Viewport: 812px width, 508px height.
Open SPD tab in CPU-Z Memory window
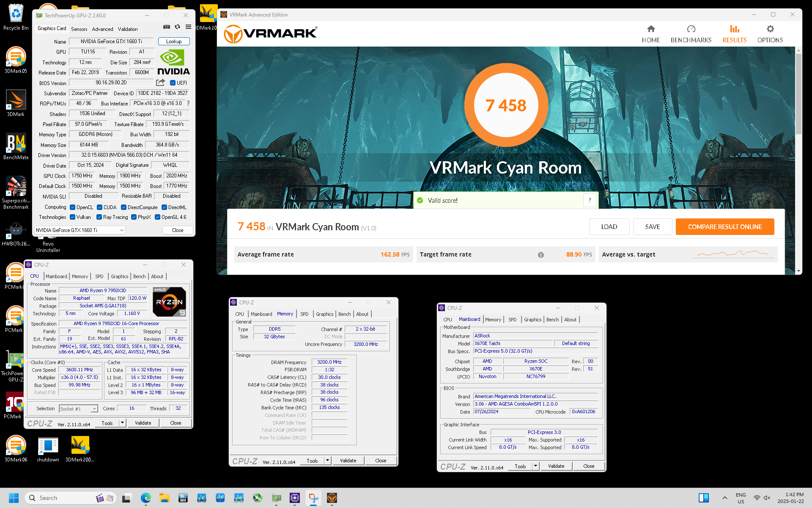[304, 314]
